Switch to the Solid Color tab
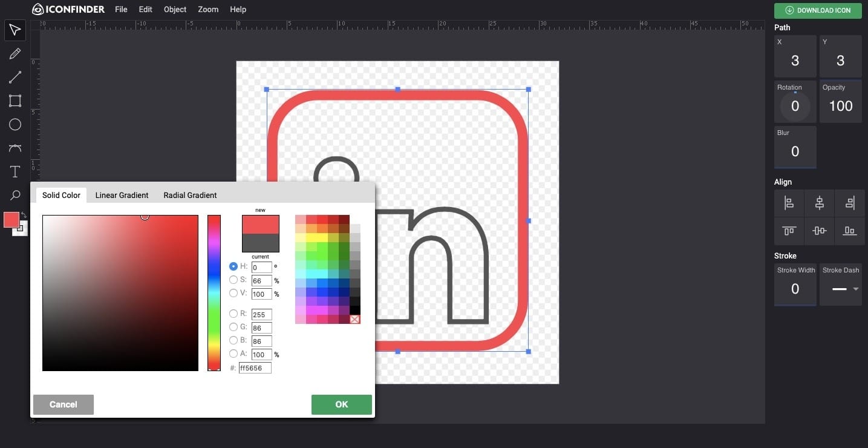Viewport: 868px width, 448px height. (61, 195)
